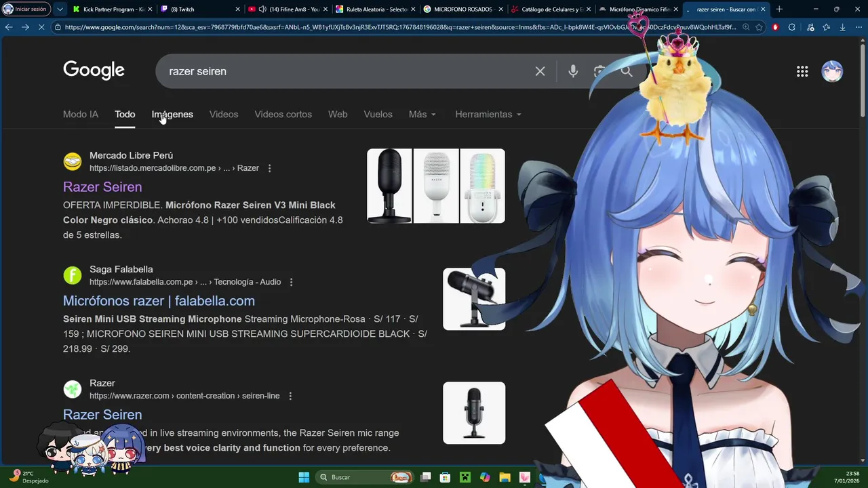Screen dimensions: 868x488
Task: Submit search with the magnifier icon
Action: 627,71
